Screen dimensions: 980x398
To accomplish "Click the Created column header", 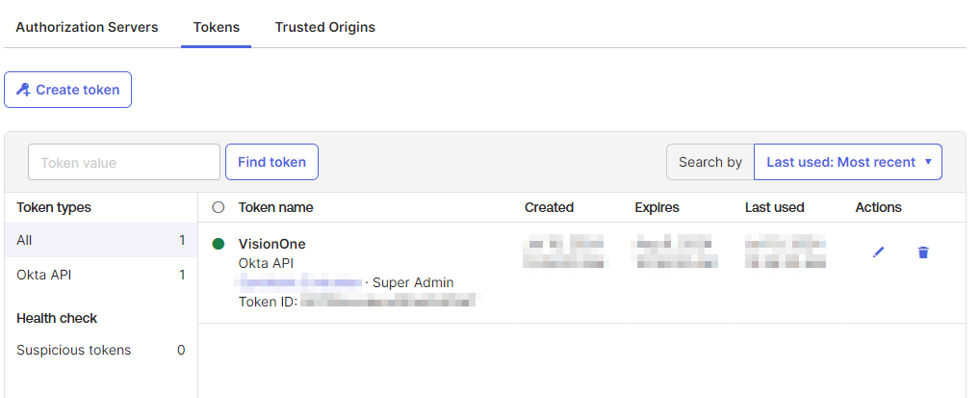I will pos(549,207).
